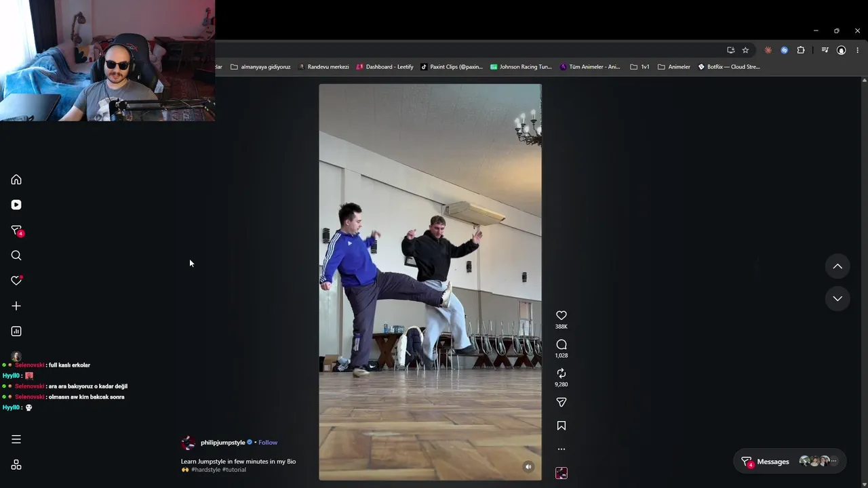Open the Chrome profile avatar
Viewport: 868px width, 488px height.
pos(842,50)
